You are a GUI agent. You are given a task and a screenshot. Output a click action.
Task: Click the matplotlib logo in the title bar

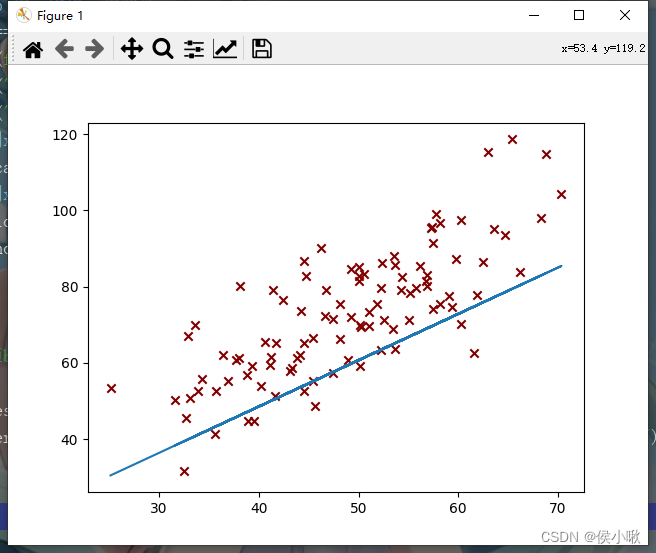24,15
